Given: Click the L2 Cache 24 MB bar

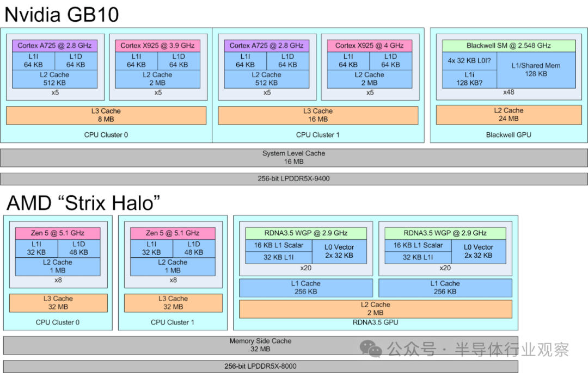Looking at the screenshot, I should (x=508, y=114).
